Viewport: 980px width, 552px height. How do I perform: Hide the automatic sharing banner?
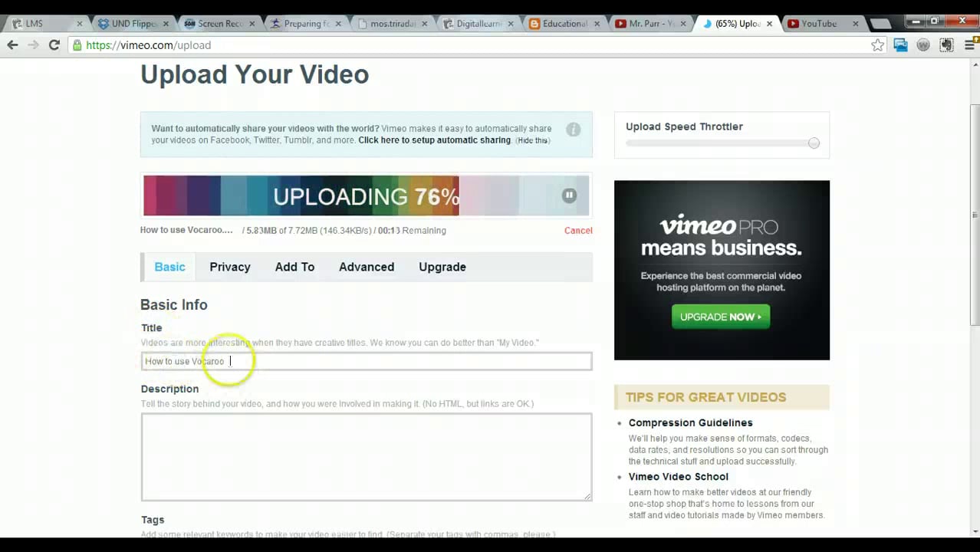coord(533,140)
